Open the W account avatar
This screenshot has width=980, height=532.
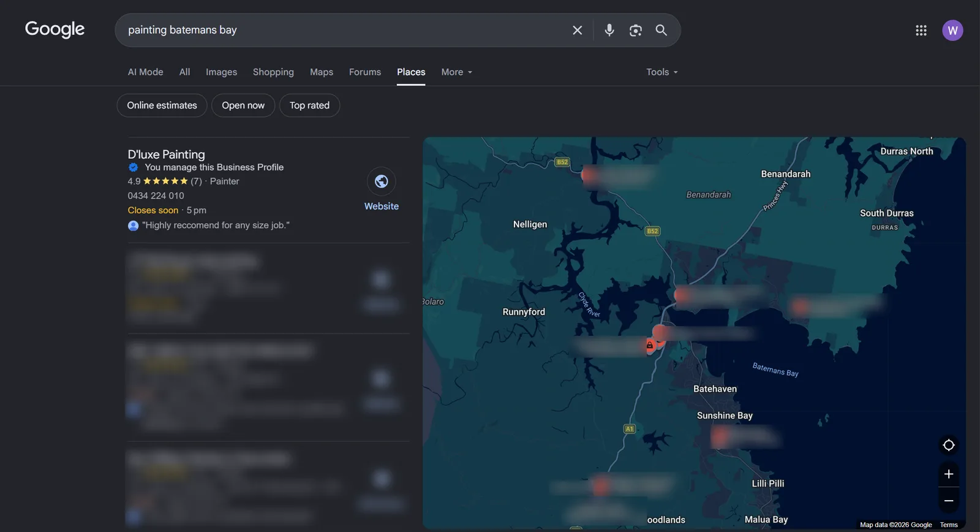point(952,30)
